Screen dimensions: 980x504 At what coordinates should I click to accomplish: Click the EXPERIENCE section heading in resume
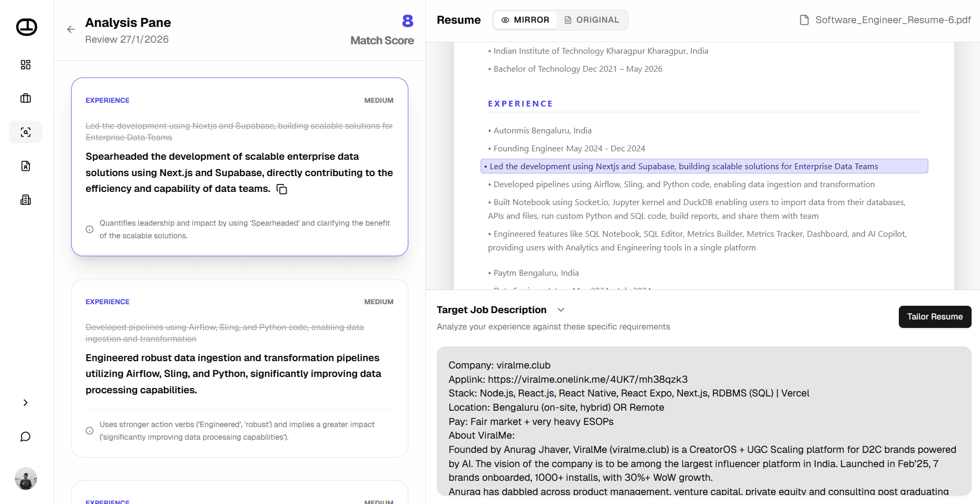click(521, 104)
